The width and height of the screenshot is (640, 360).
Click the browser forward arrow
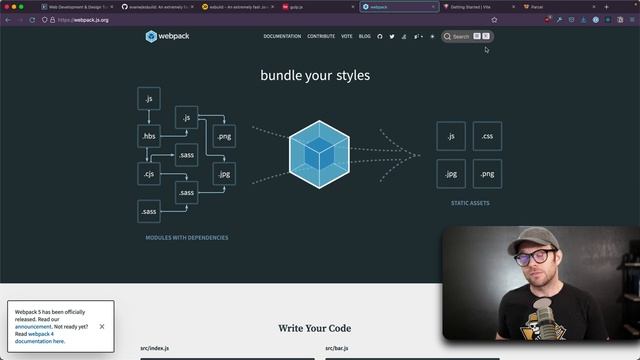(x=20, y=20)
